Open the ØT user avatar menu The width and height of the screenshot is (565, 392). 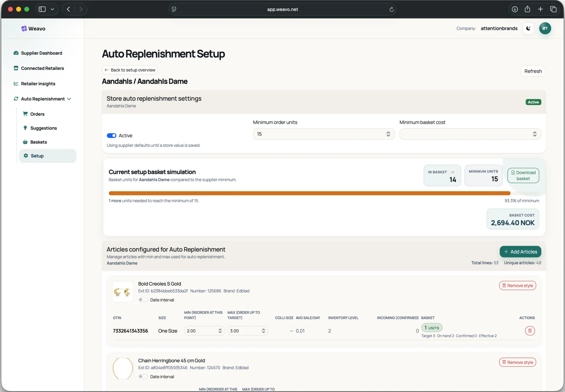coord(545,28)
